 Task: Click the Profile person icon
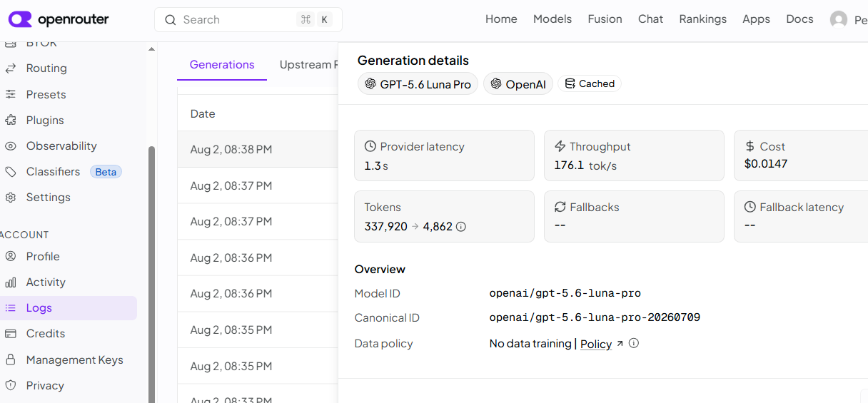tap(11, 256)
